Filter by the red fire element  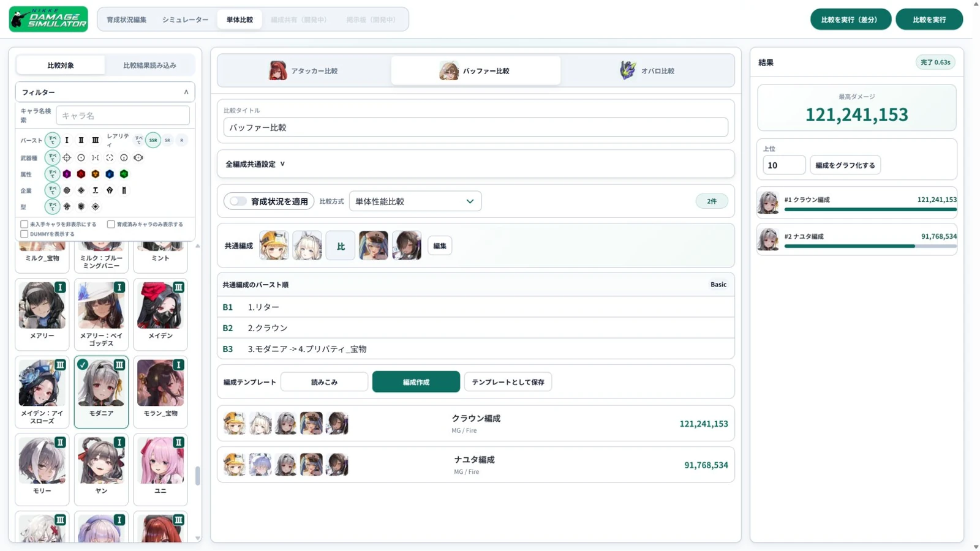[81, 174]
